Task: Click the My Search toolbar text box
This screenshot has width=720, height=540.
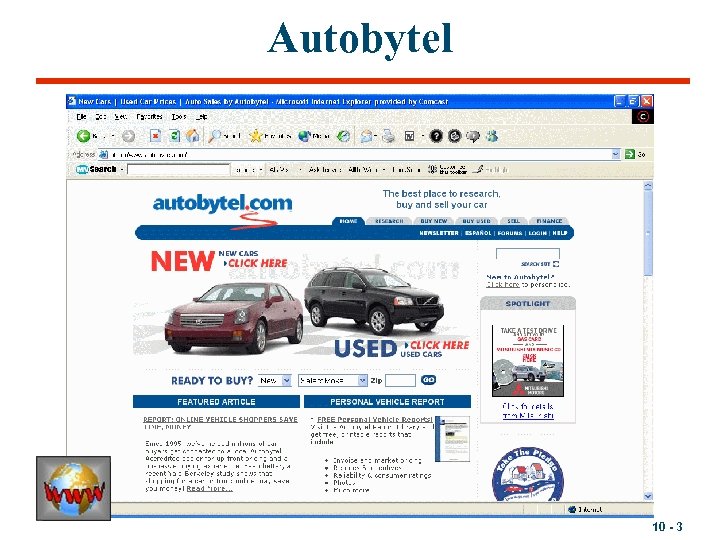Action: [x=179, y=169]
